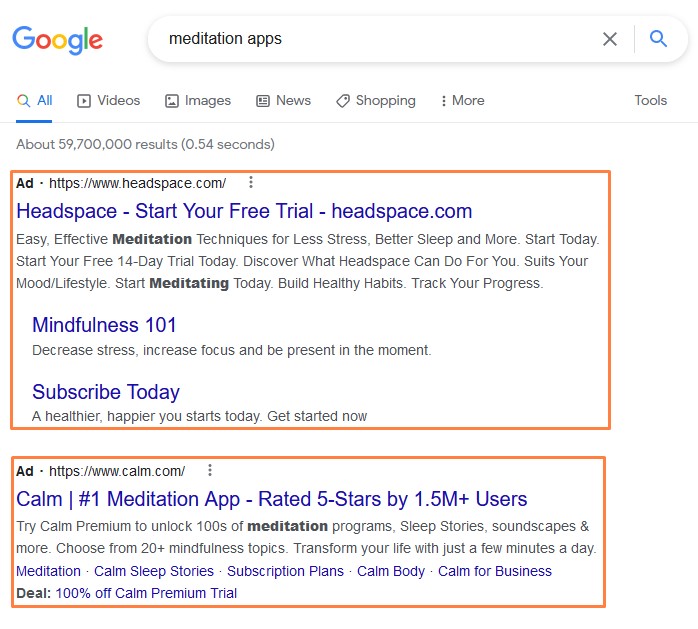Open the Calm #1 Meditation App ad link
The image size is (698, 629).
(x=272, y=499)
